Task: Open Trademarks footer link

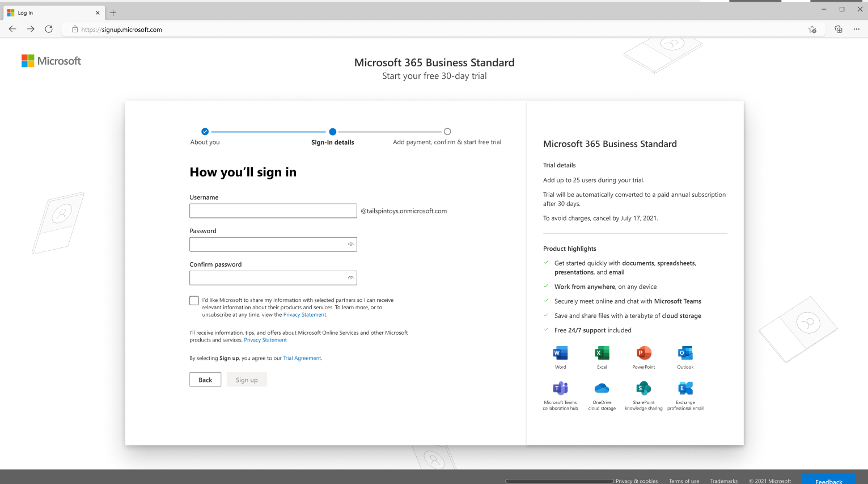Action: point(724,481)
